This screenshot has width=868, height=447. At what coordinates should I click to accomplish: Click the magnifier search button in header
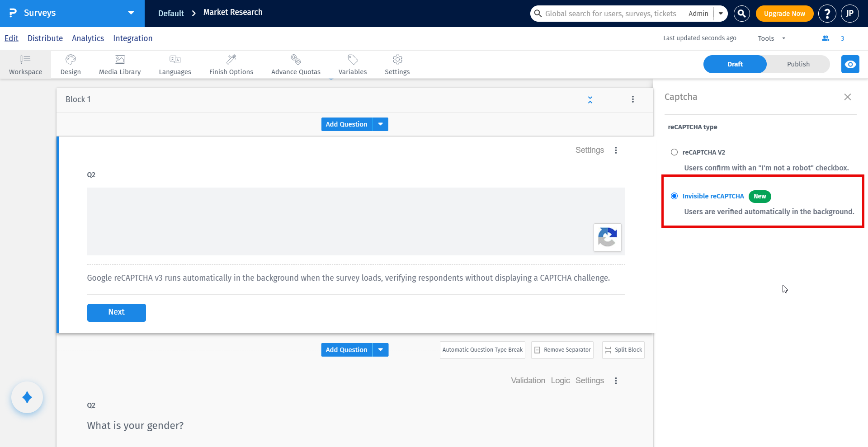741,14
